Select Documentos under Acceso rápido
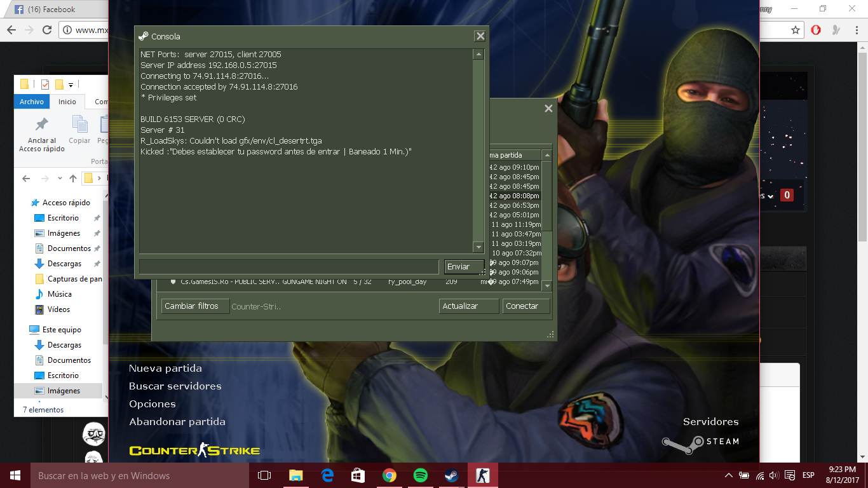 point(69,248)
